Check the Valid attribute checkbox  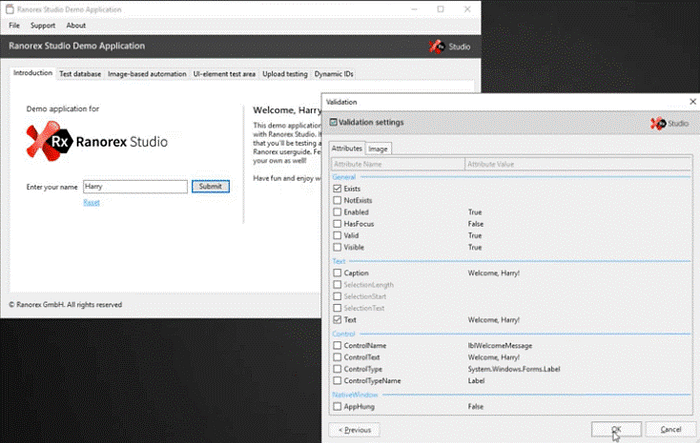coord(337,235)
